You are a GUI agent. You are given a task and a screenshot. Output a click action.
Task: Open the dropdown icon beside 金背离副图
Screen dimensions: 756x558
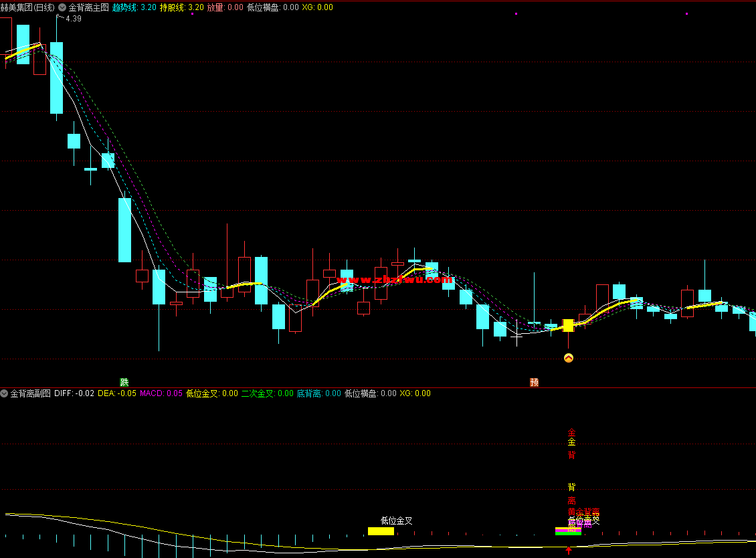point(4,393)
